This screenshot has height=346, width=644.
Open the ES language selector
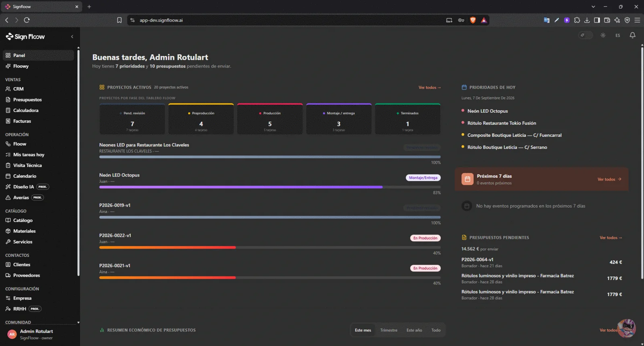click(617, 35)
